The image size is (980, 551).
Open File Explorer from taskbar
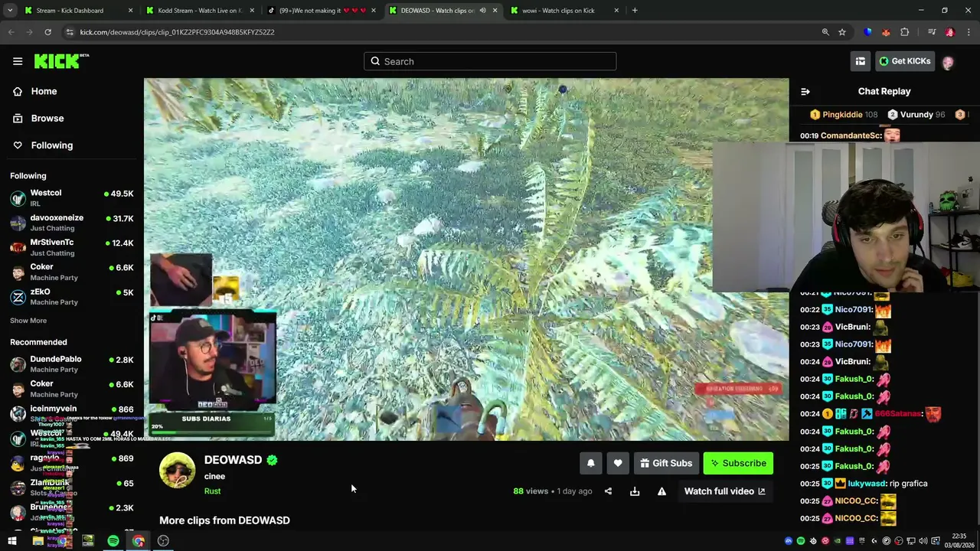coord(38,541)
